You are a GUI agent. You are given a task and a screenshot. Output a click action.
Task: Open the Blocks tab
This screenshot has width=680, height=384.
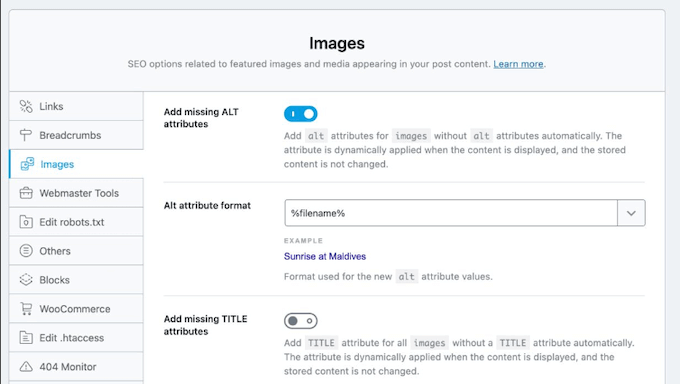pyautogui.click(x=76, y=280)
